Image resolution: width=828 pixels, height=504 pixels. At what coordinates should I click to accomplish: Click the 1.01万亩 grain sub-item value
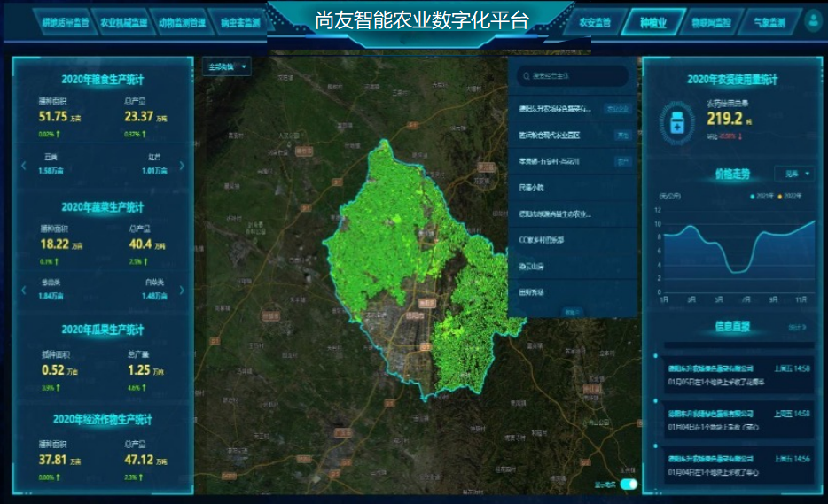[x=154, y=171]
